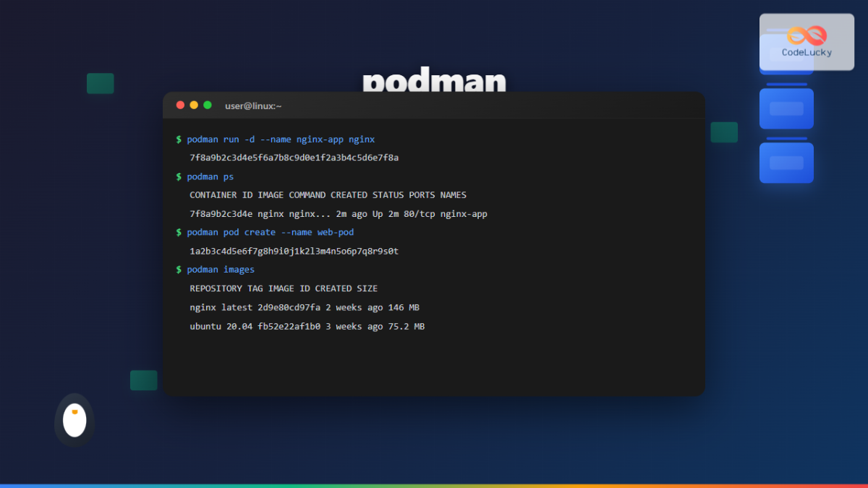Click the teal square beside the terminal window
This screenshot has height=488, width=868.
724,132
